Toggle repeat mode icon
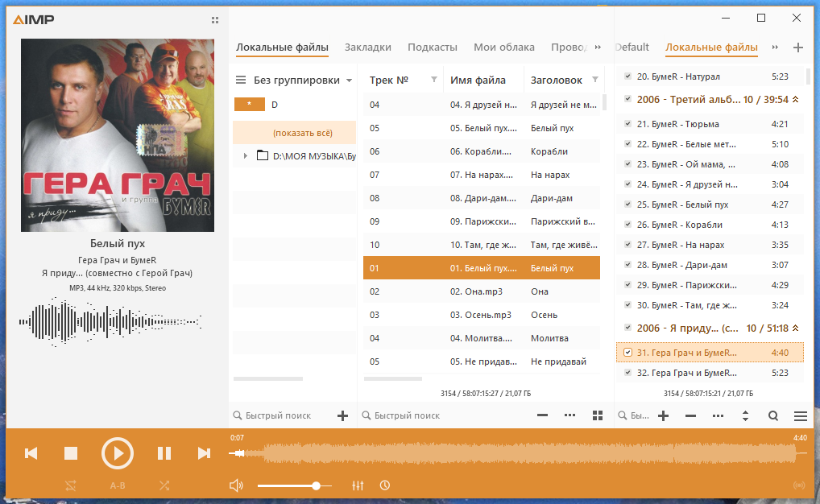 tap(71, 485)
